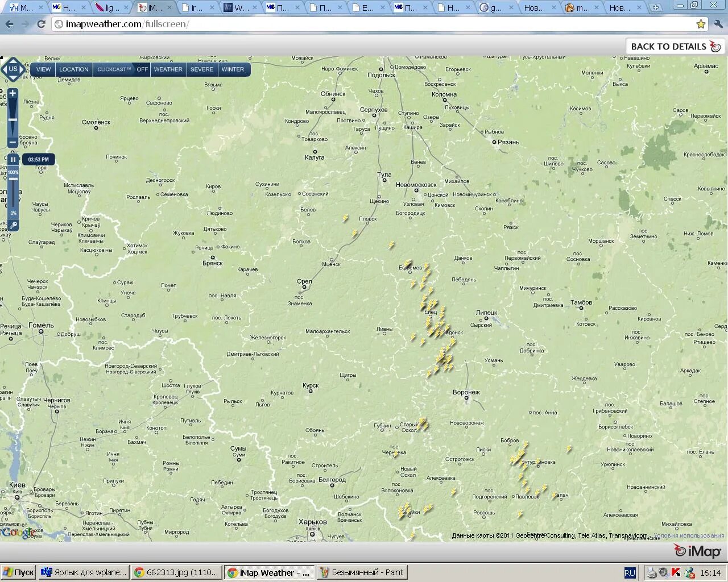
Task: Click the Харьков city label
Action: click(x=313, y=522)
